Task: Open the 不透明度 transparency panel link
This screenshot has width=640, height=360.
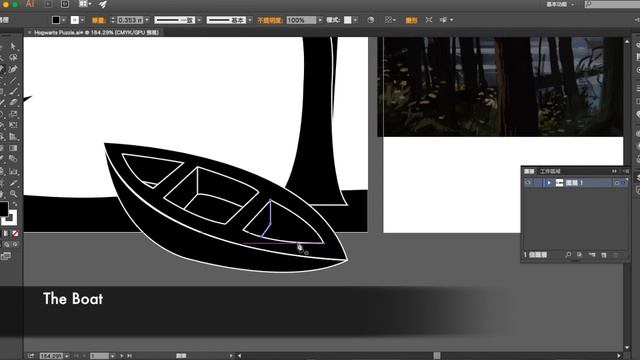Action: click(269, 20)
